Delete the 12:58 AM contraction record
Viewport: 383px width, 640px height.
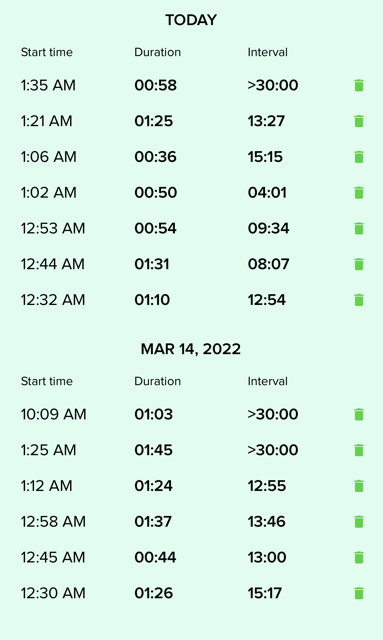tap(359, 522)
